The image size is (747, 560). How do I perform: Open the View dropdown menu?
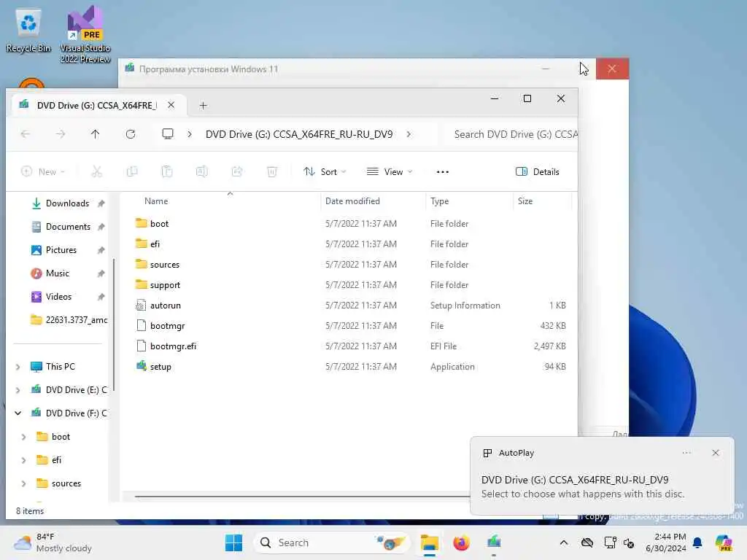[390, 172]
